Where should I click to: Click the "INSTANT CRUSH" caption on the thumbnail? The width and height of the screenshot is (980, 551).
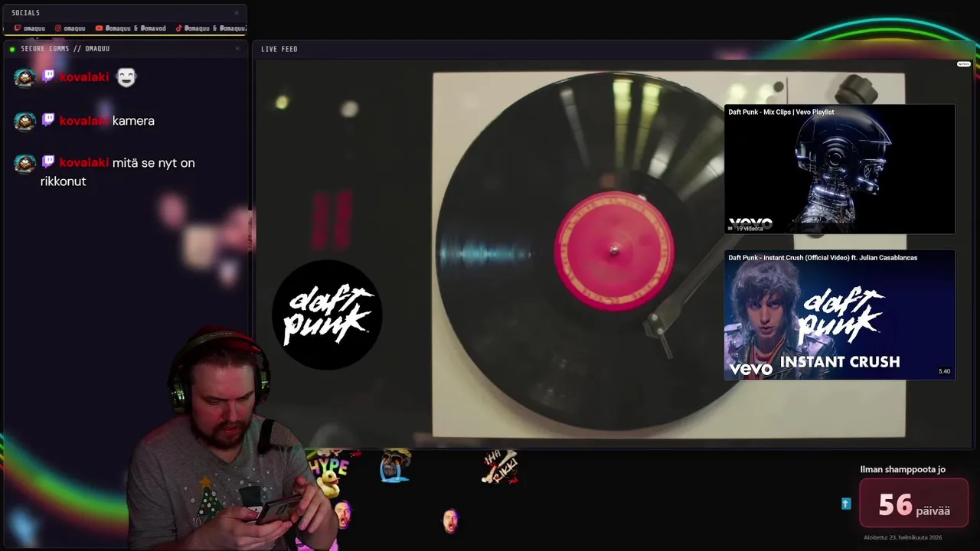click(840, 362)
